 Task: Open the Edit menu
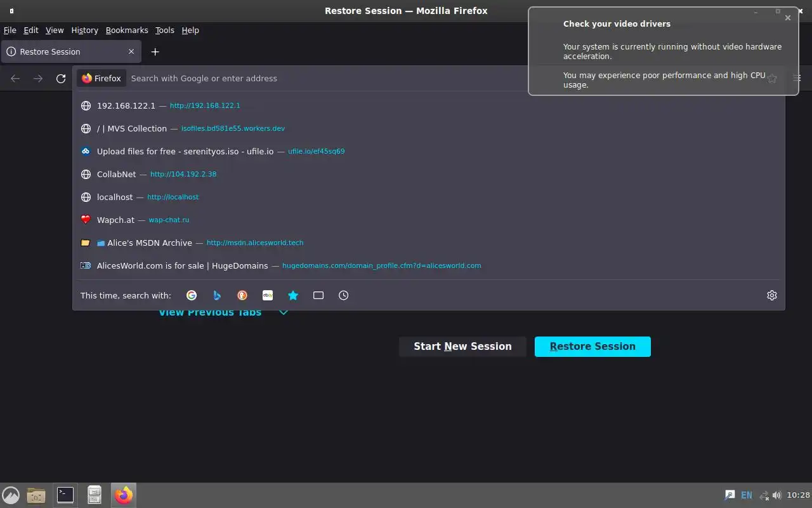pyautogui.click(x=31, y=30)
